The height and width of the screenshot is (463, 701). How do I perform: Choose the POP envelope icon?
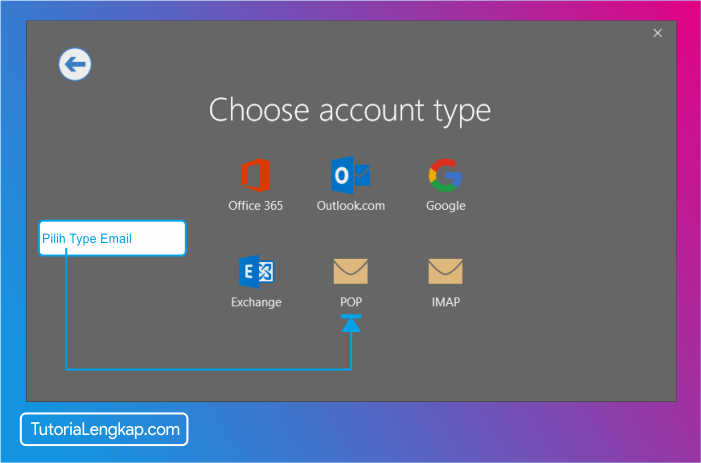[351, 271]
